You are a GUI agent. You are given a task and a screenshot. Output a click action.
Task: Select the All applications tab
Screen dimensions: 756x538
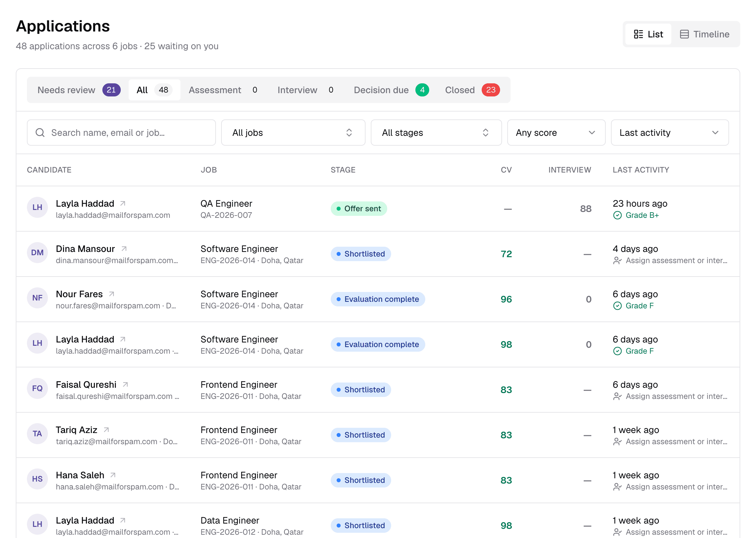click(155, 90)
